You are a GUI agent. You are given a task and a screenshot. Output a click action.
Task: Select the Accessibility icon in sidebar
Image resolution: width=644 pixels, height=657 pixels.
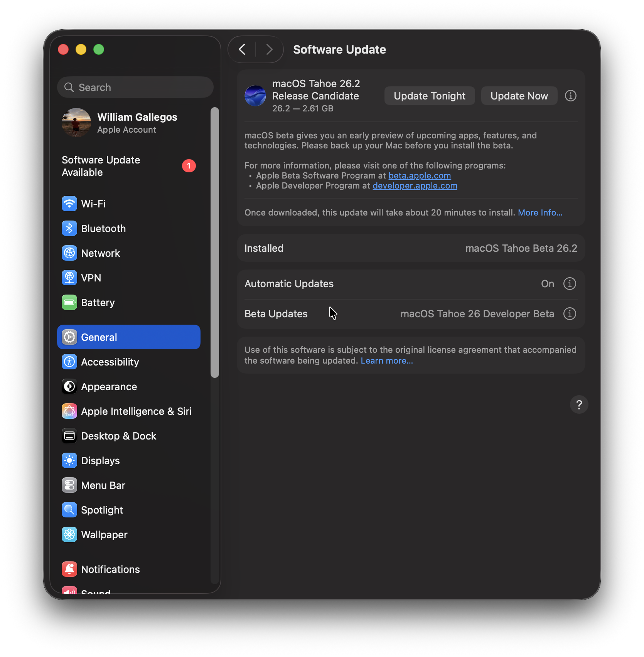69,362
